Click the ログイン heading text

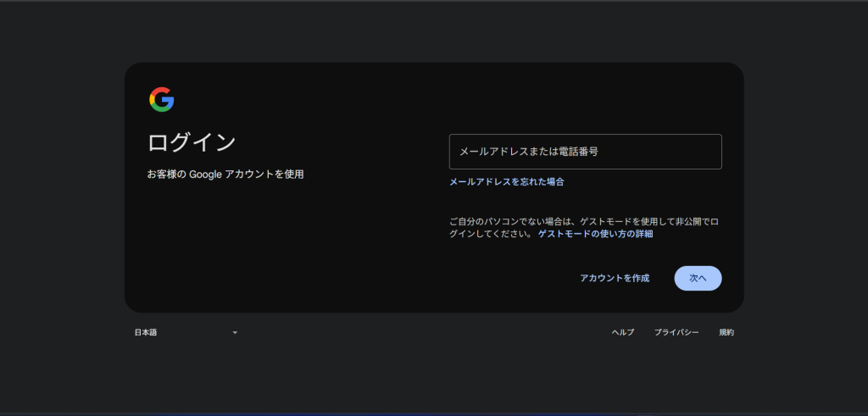point(192,141)
